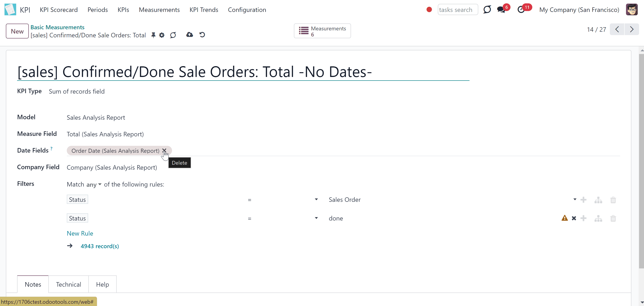644x306 pixels.
Task: Expand the Match any dropdown
Action: pyautogui.click(x=94, y=185)
